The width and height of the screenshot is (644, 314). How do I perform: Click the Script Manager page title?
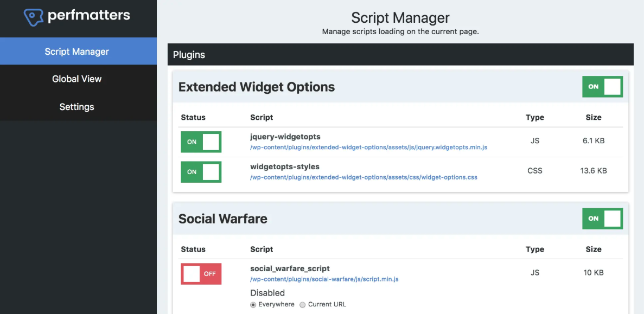pyautogui.click(x=400, y=18)
